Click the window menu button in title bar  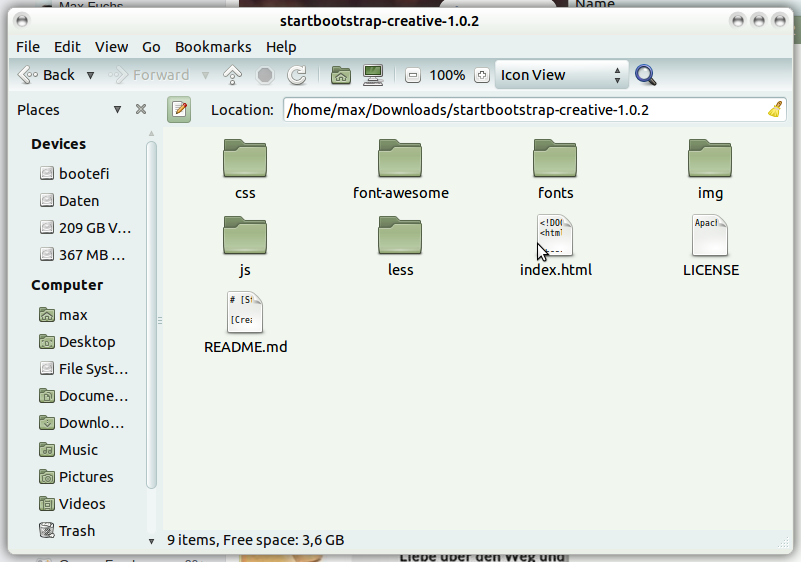pos(22,21)
